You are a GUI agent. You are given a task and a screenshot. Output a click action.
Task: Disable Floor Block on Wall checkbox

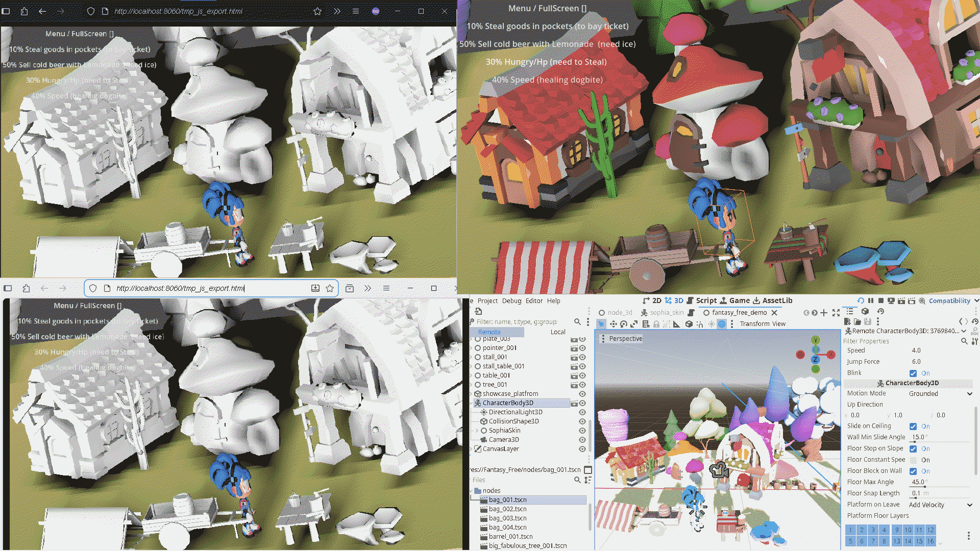pos(913,471)
